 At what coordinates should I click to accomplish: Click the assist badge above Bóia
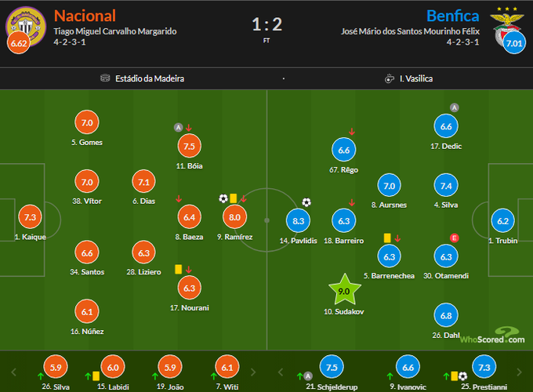[178, 127]
